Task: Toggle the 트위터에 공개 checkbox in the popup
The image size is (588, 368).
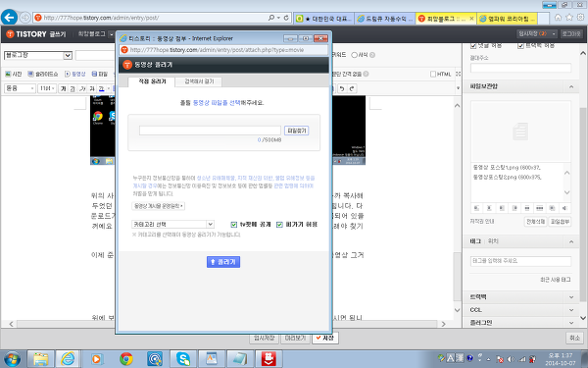Action: coord(234,224)
